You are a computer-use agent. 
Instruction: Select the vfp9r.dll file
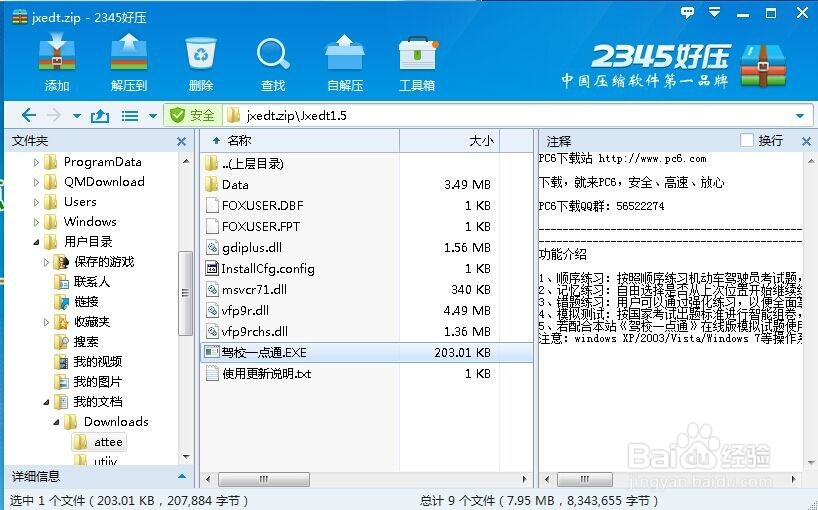tap(367, 310)
